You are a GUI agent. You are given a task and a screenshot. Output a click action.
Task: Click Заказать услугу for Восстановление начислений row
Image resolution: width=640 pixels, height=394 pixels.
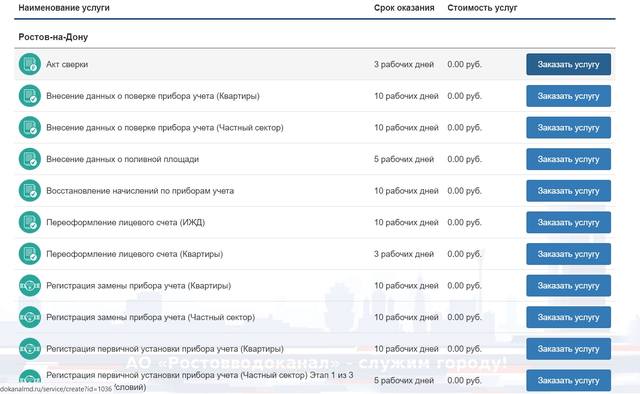[568, 191]
